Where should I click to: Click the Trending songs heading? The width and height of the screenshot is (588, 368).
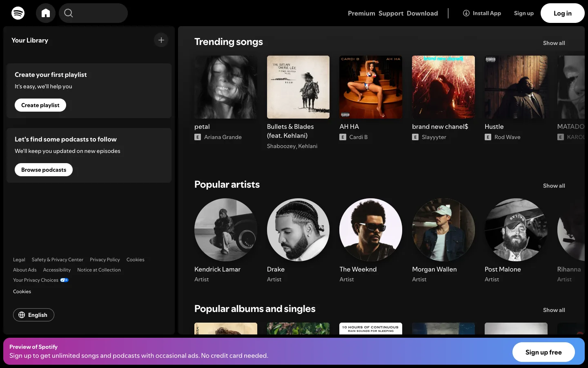229,42
